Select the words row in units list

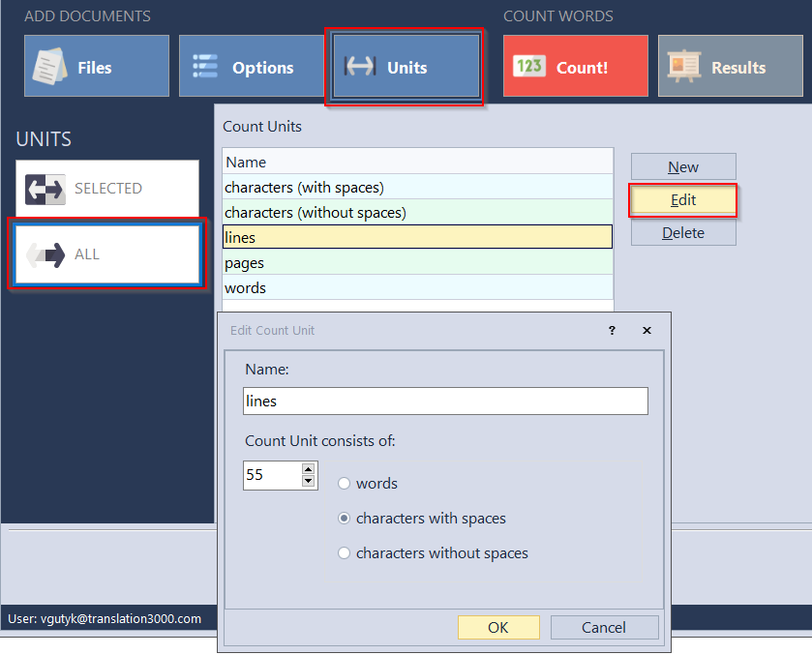pos(417,288)
